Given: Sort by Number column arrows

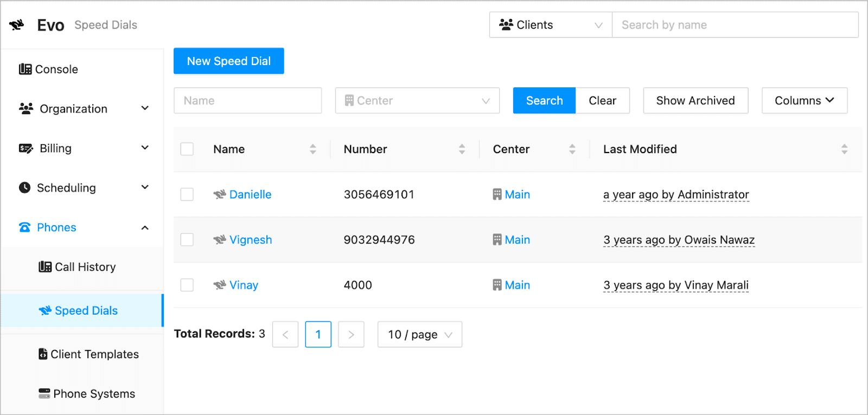Looking at the screenshot, I should pyautogui.click(x=462, y=149).
